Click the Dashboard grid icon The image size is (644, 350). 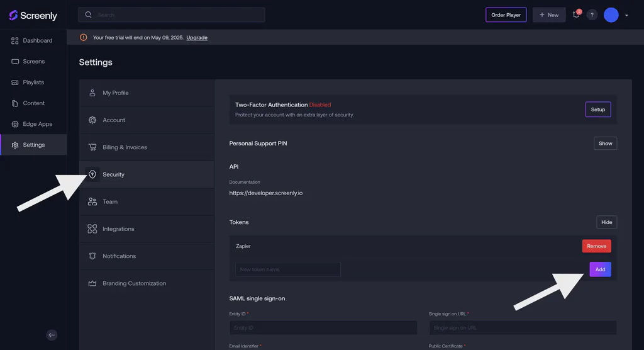(x=15, y=40)
